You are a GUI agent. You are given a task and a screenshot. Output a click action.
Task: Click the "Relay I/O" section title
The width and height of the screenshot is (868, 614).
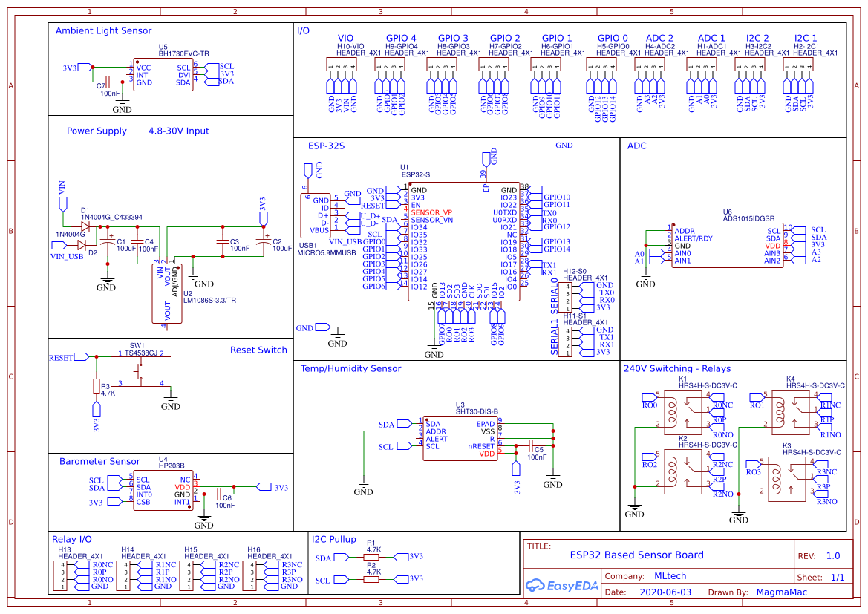pos(72,539)
